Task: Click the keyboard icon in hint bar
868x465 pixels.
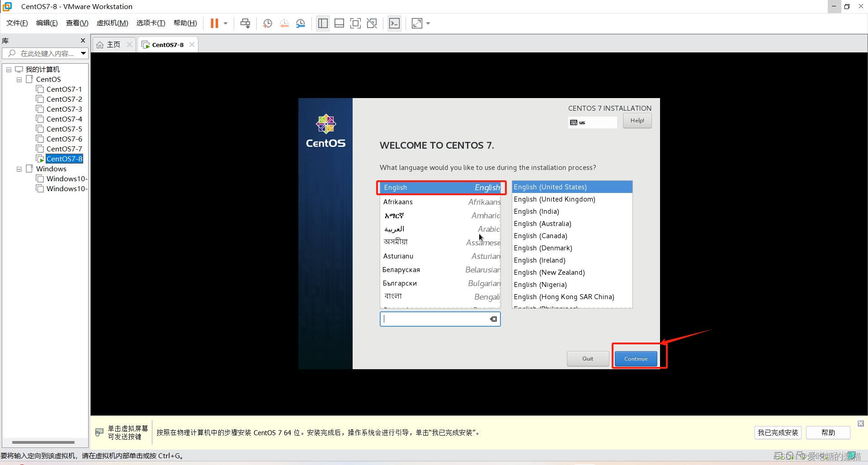Action: point(99,432)
